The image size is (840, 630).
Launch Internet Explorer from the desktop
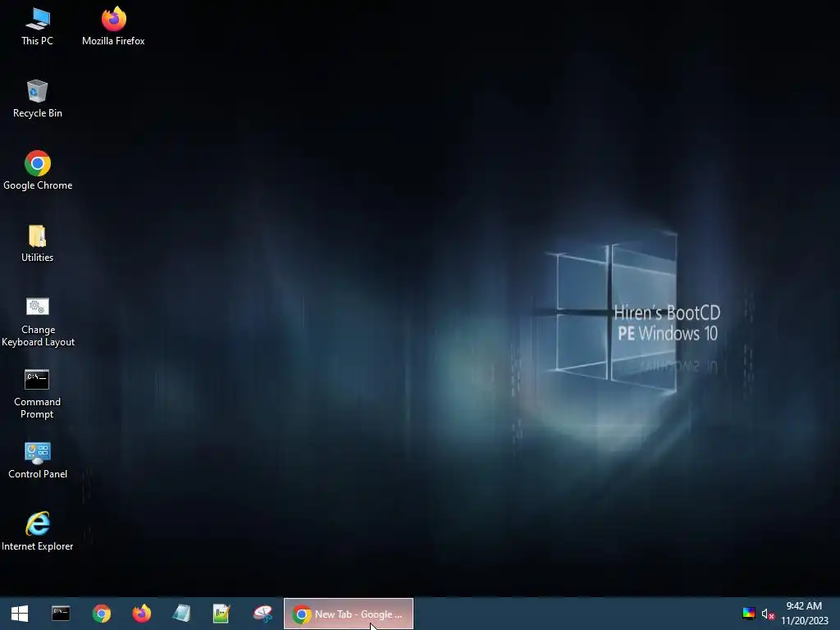click(38, 532)
